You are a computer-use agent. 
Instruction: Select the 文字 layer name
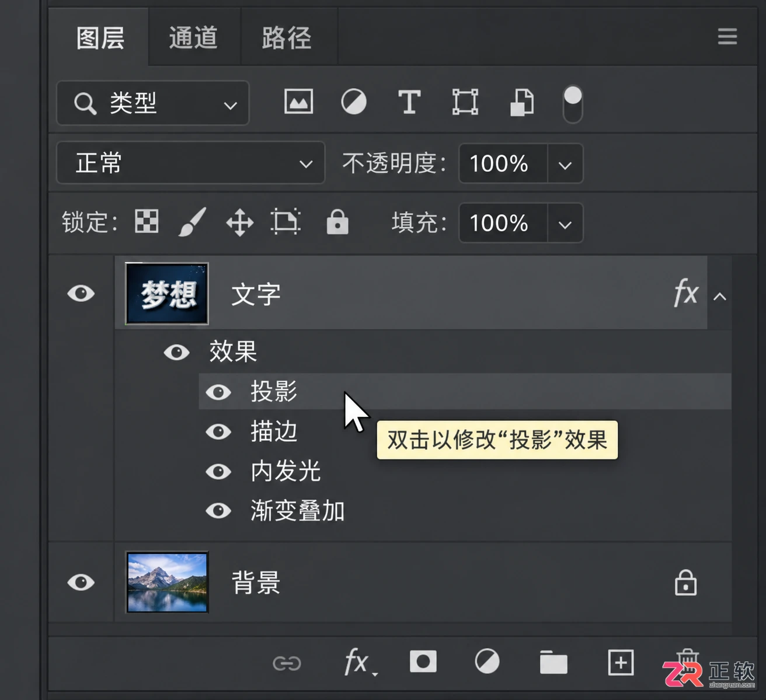coord(256,294)
